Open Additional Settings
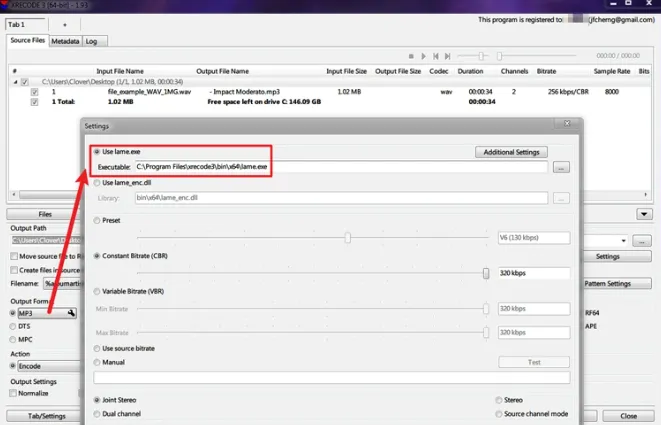Image resolution: width=661 pixels, height=425 pixels. click(511, 152)
